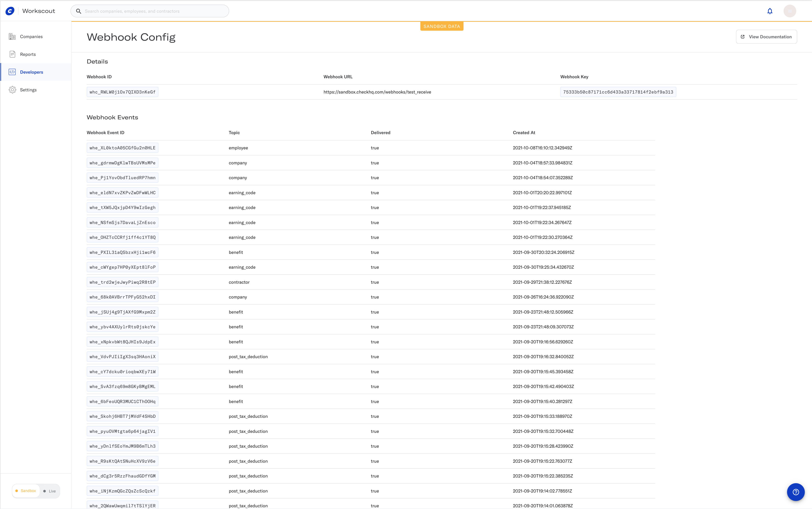The height and width of the screenshot is (509, 812).
Task: Click the search magnifier icon
Action: [78, 11]
